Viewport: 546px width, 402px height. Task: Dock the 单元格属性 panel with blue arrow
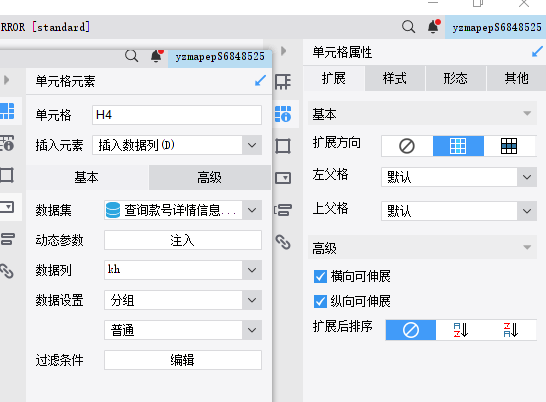[537, 52]
